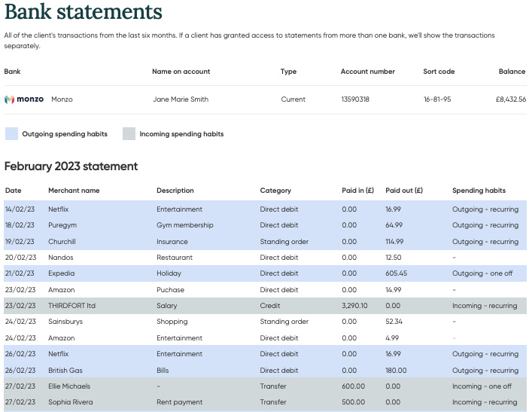Click the Salary description
This screenshot has width=532, height=412.
coord(166,306)
